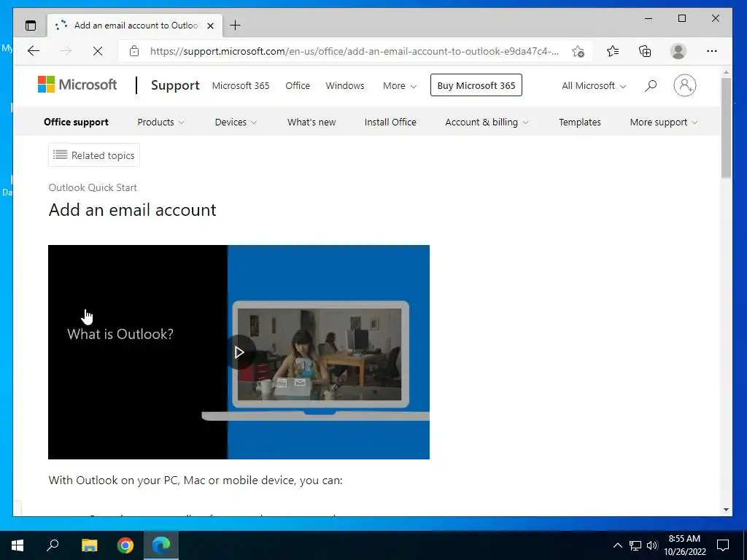The height and width of the screenshot is (560, 747).
Task: Close the 'Add an email account' browser tab
Action: 210,26
